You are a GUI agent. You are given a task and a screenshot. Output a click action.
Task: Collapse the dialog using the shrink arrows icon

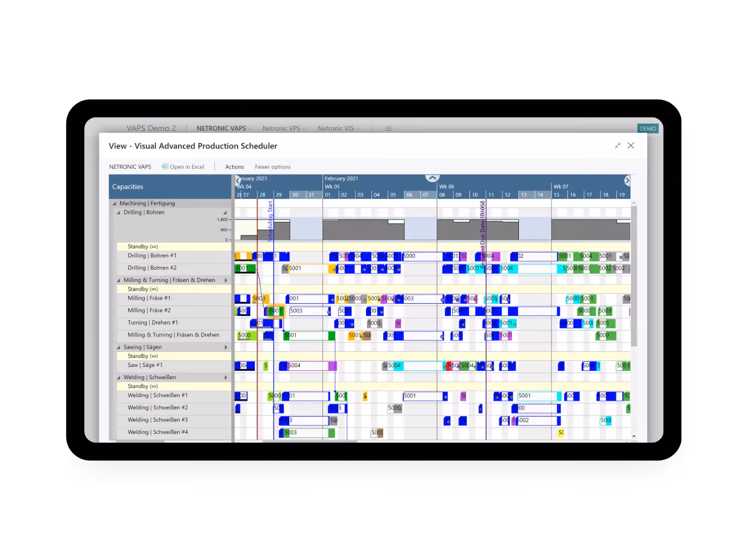click(x=618, y=146)
